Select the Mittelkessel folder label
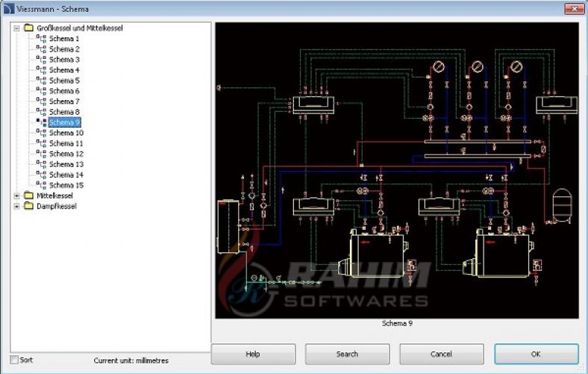 (x=54, y=196)
